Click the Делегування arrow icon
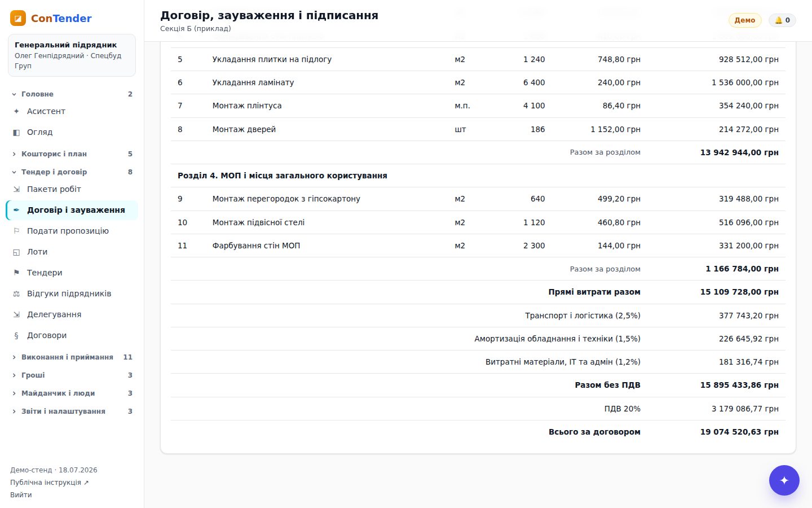The image size is (812, 508). [16, 314]
